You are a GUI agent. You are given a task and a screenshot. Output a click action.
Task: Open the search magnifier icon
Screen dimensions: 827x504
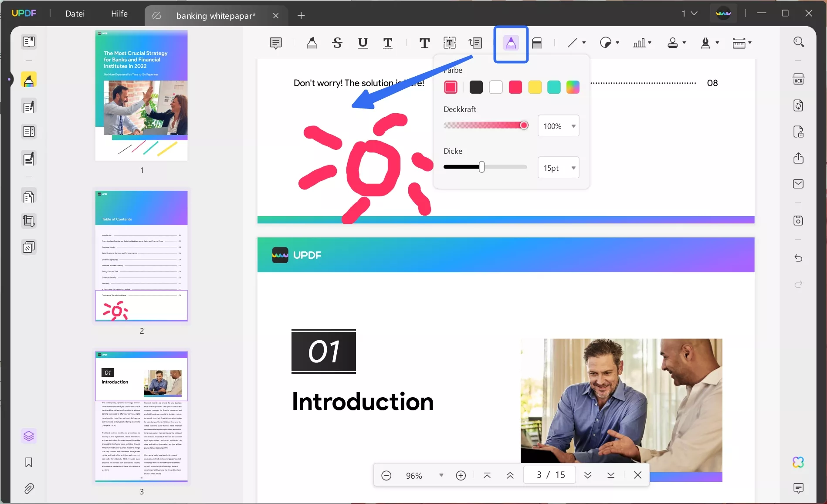point(798,42)
